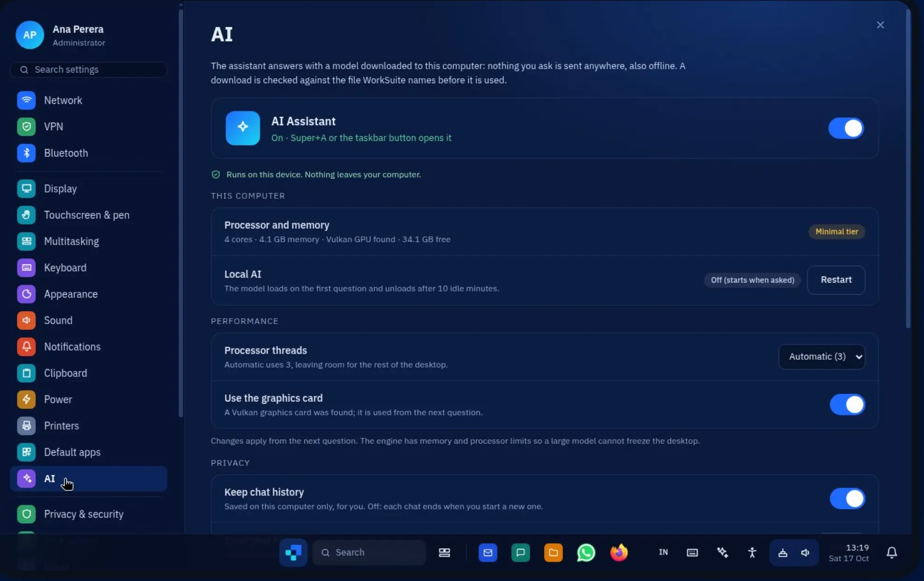Open the Network settings icon
This screenshot has height=581, width=924.
pos(26,100)
